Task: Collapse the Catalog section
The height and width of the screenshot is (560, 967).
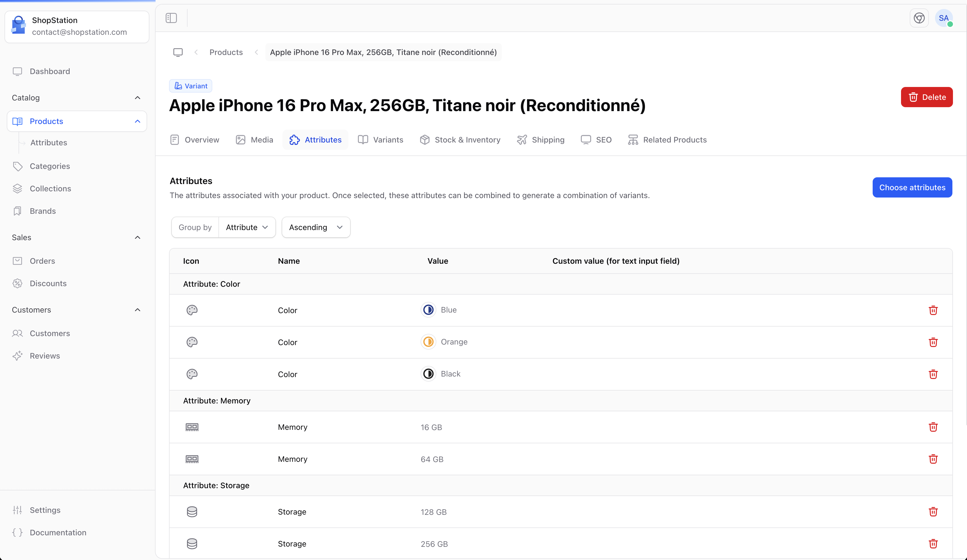Action: pos(137,98)
